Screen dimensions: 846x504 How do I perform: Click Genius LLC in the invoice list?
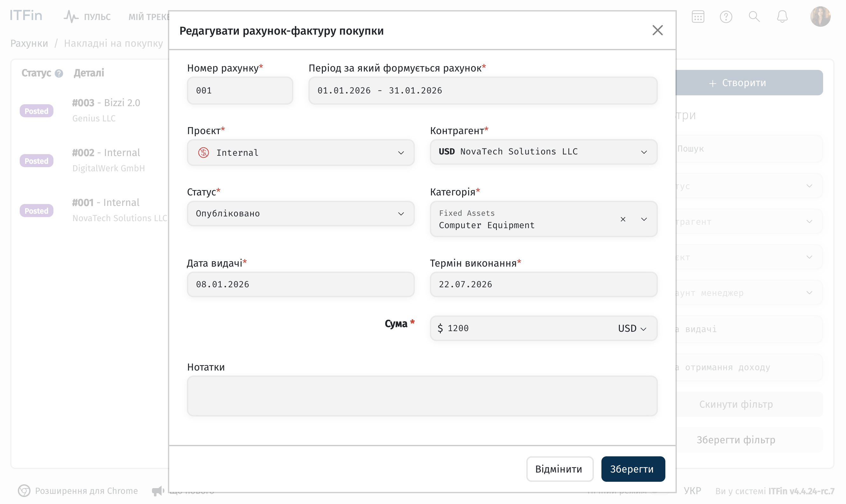click(94, 119)
